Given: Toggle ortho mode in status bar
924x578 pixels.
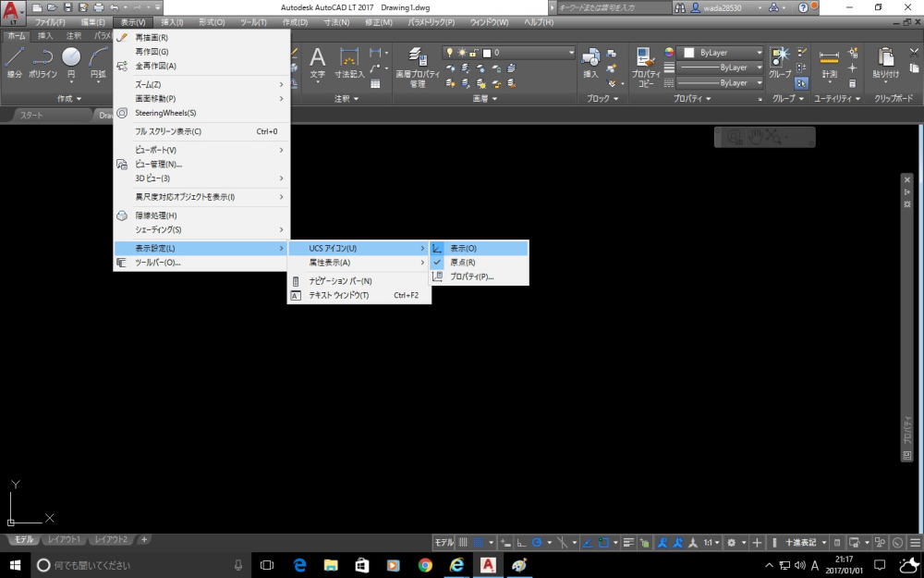Looking at the screenshot, I should pyautogui.click(x=521, y=543).
